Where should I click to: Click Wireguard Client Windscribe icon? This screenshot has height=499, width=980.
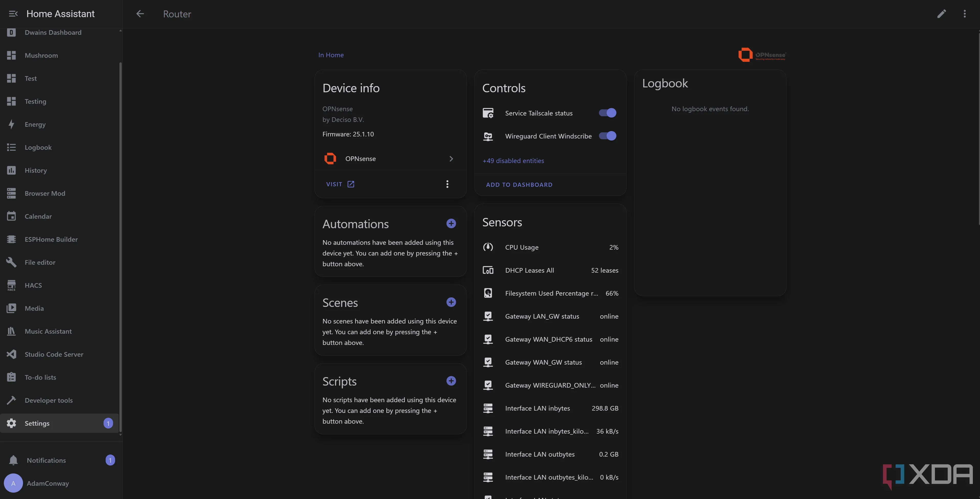coord(488,136)
